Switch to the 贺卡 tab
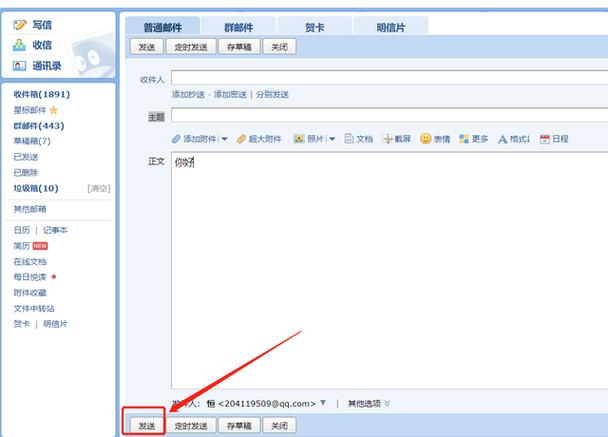 click(314, 27)
